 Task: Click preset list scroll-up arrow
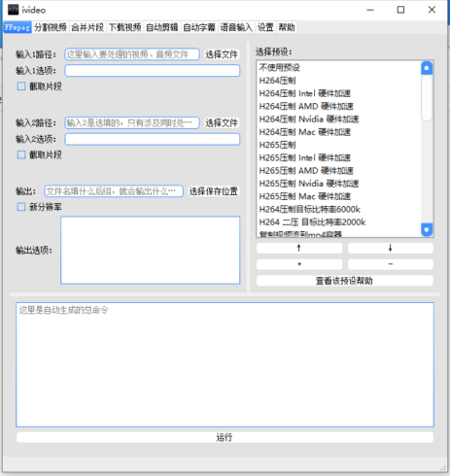(x=427, y=68)
